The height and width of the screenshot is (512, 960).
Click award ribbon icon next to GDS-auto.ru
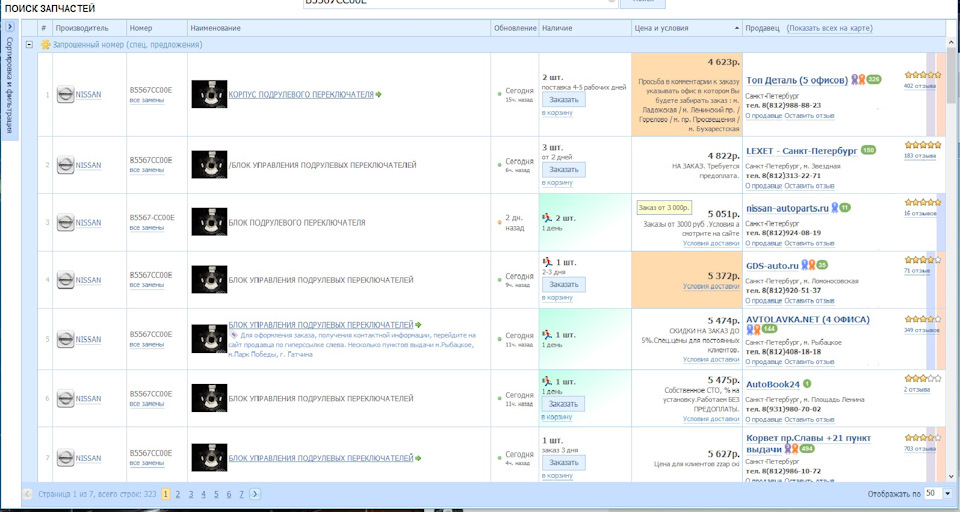(x=808, y=265)
